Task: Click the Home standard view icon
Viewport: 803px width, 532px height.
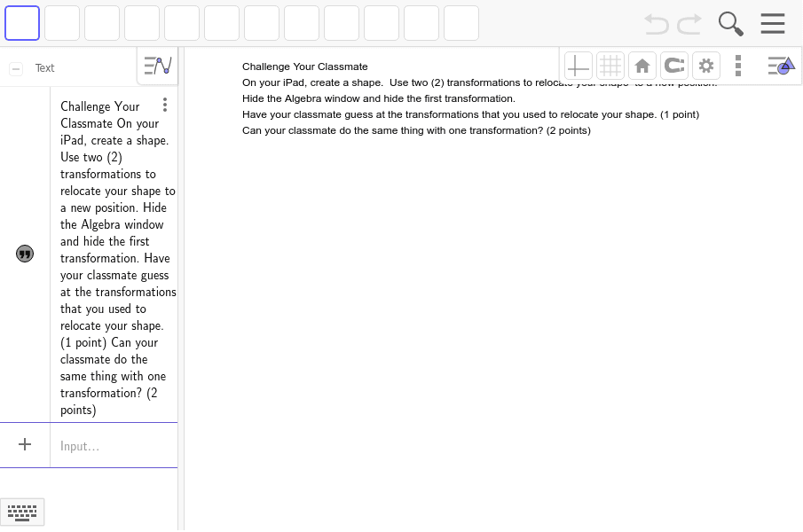Action: click(x=642, y=66)
